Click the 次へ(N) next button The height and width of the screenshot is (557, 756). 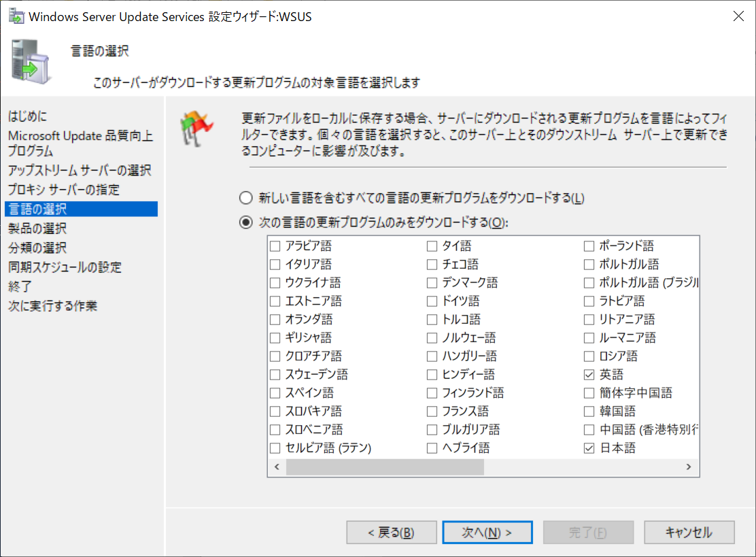click(487, 533)
